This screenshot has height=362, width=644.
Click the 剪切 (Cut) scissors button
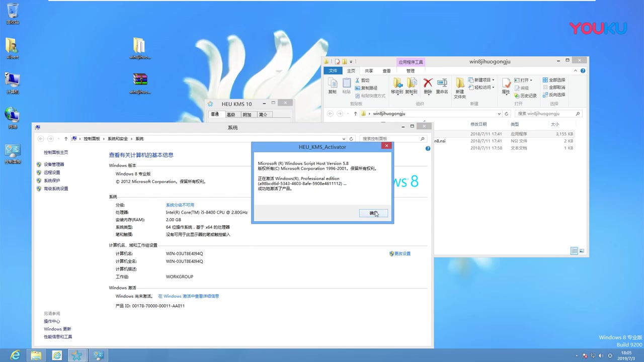click(x=362, y=80)
